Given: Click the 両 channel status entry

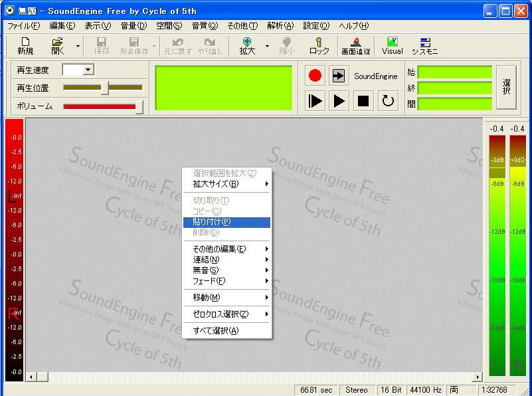Looking at the screenshot, I should [x=462, y=390].
